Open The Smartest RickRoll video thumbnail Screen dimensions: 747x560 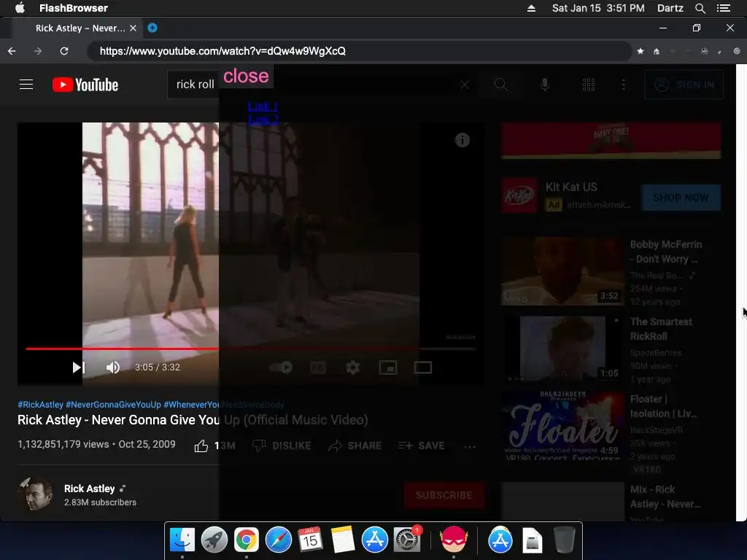click(562, 349)
